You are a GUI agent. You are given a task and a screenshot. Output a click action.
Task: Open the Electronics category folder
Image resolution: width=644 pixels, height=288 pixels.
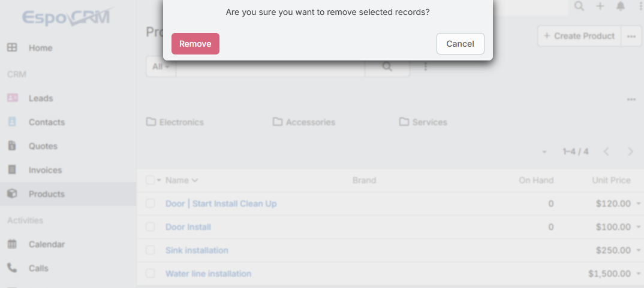pyautogui.click(x=175, y=122)
